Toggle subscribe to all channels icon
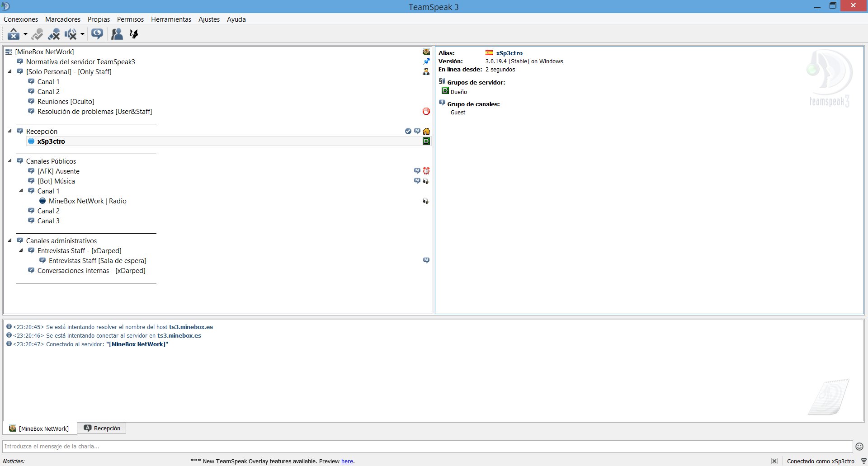This screenshot has height=466, width=868. 97,34
